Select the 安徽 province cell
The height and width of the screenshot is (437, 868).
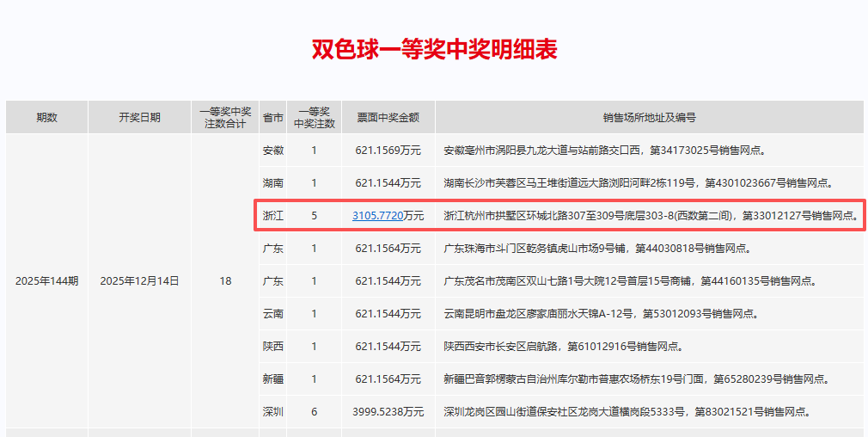(x=273, y=151)
